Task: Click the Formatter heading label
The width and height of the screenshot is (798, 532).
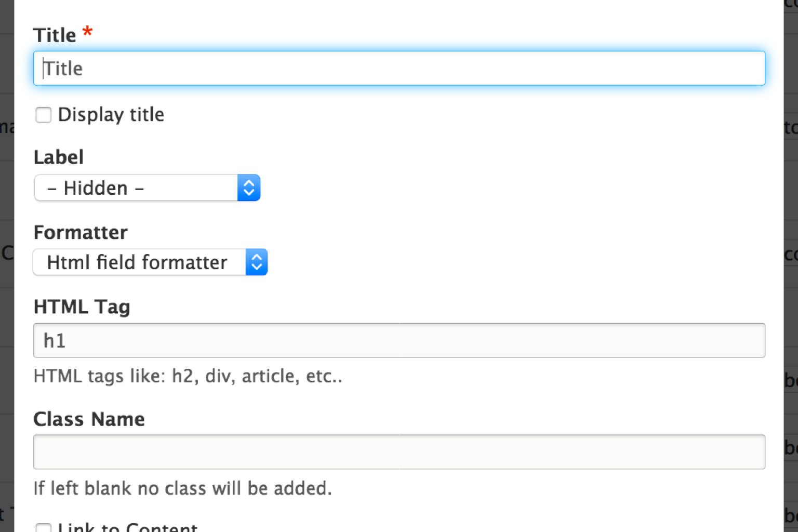Action: [81, 232]
